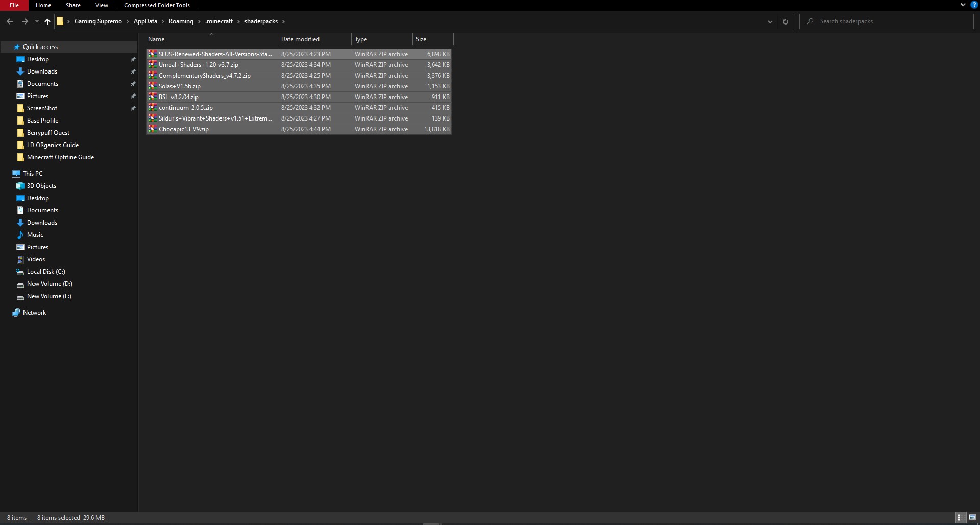Image resolution: width=980 pixels, height=525 pixels.
Task: Click the folder icon in the address bar
Action: tap(61, 21)
